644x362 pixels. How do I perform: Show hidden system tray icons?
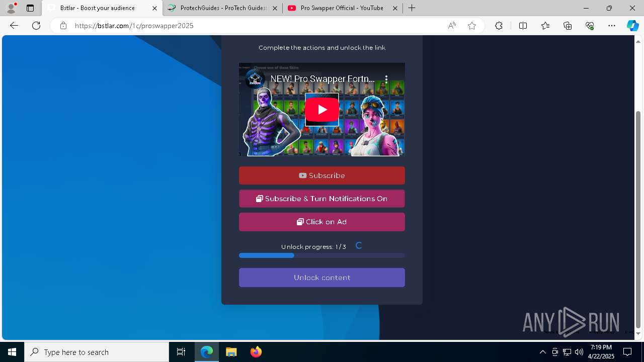click(542, 352)
